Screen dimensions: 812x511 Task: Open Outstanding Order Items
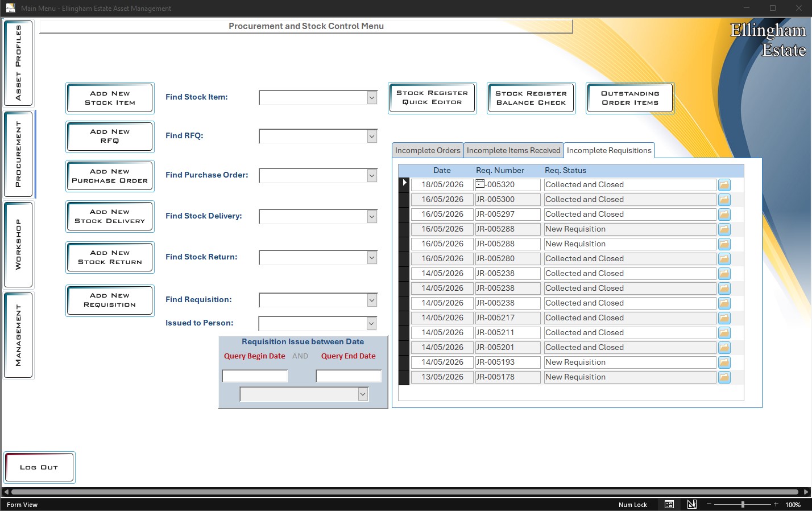(x=630, y=98)
